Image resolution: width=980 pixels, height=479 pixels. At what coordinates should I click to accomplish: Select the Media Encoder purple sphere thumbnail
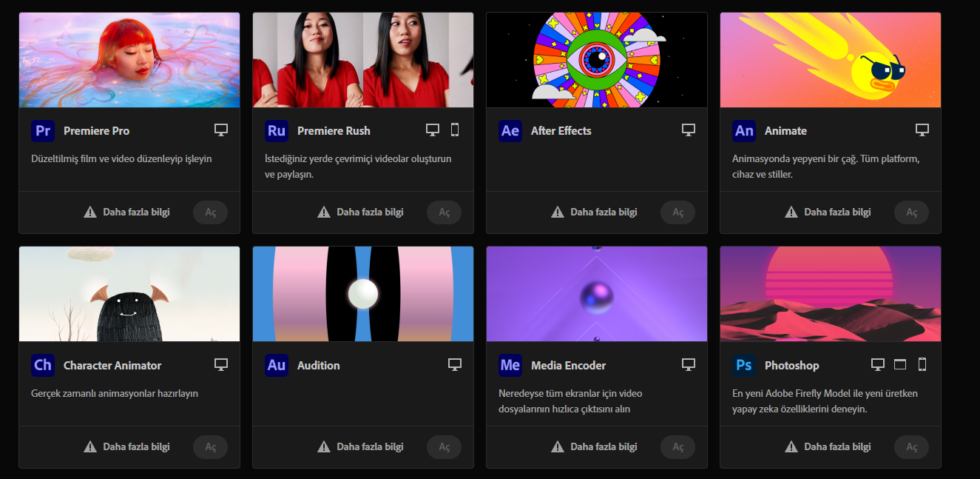coord(597,294)
